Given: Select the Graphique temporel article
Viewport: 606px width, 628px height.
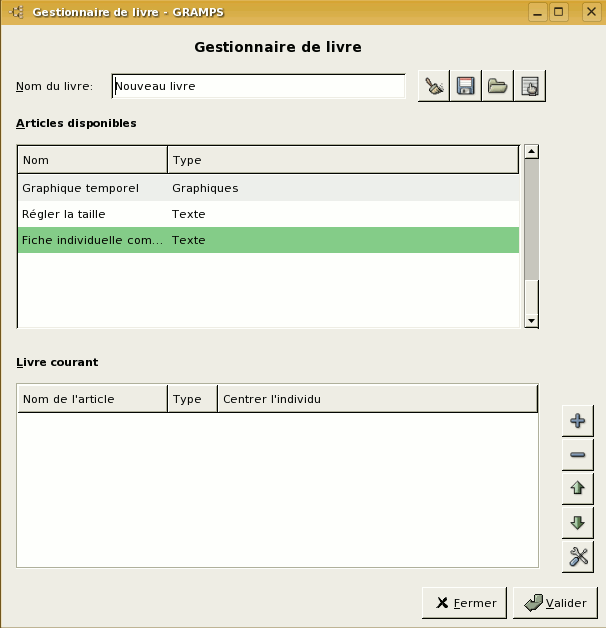Looking at the screenshot, I should tap(80, 188).
